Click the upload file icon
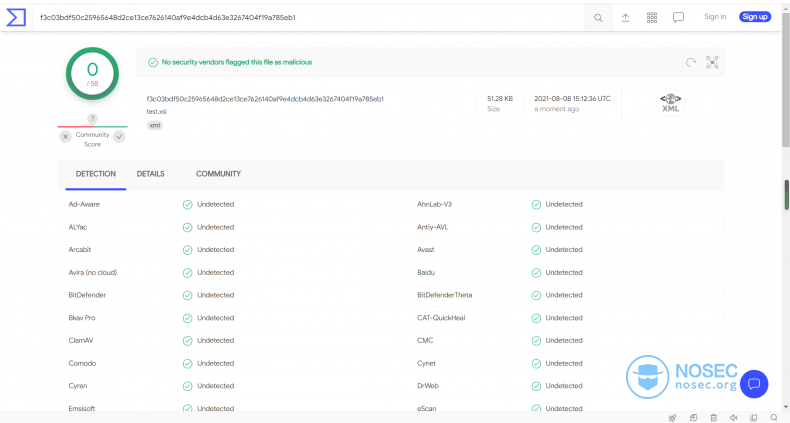 coord(625,18)
